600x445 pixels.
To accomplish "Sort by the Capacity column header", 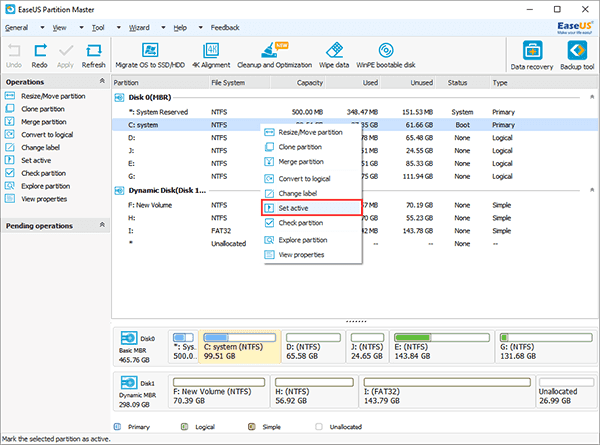I will coord(298,83).
